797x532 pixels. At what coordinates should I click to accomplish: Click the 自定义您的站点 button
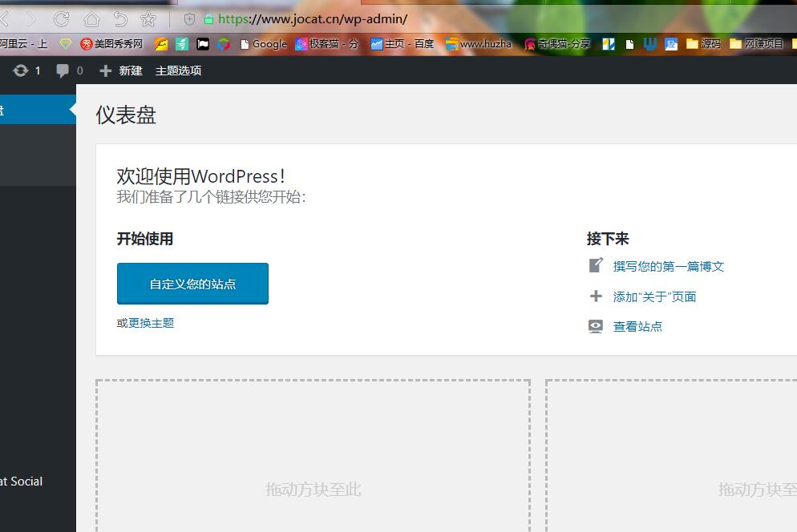pos(192,284)
